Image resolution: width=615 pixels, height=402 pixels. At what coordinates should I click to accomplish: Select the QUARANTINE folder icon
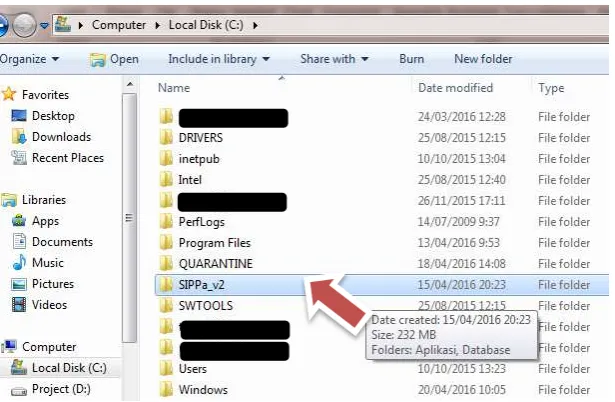[166, 264]
